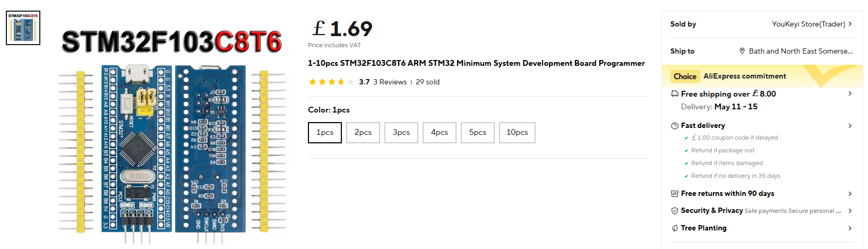Image resolution: width=868 pixels, height=249 pixels.
Task: Click the Fast delivery box icon
Action: click(x=675, y=126)
